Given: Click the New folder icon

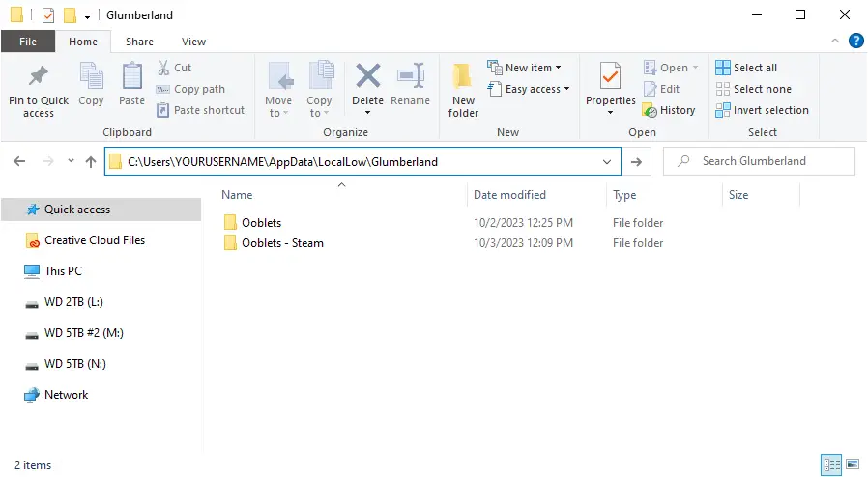Looking at the screenshot, I should click(463, 76).
